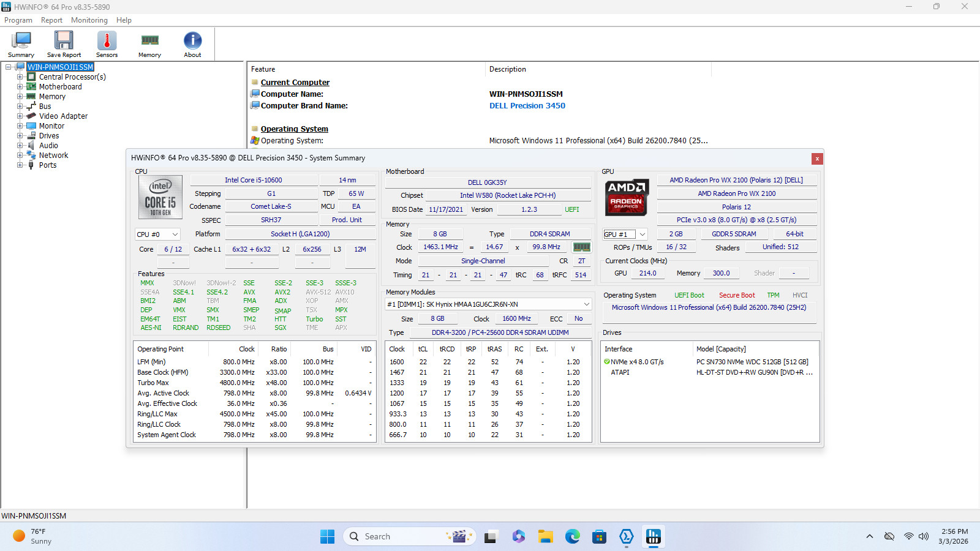This screenshot has width=980, height=551.
Task: Click the Network tree icon
Action: (x=31, y=156)
